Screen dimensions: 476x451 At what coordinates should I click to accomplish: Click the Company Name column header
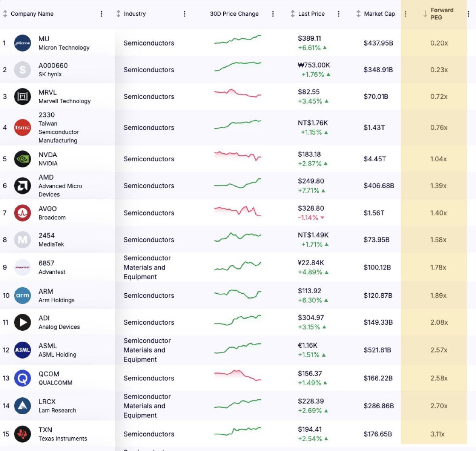32,14
